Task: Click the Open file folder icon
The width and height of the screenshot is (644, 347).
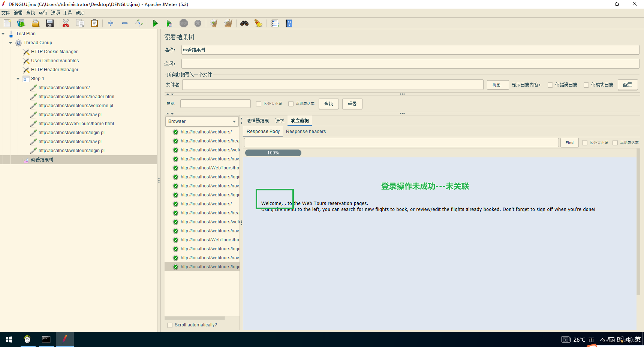Action: 36,23
